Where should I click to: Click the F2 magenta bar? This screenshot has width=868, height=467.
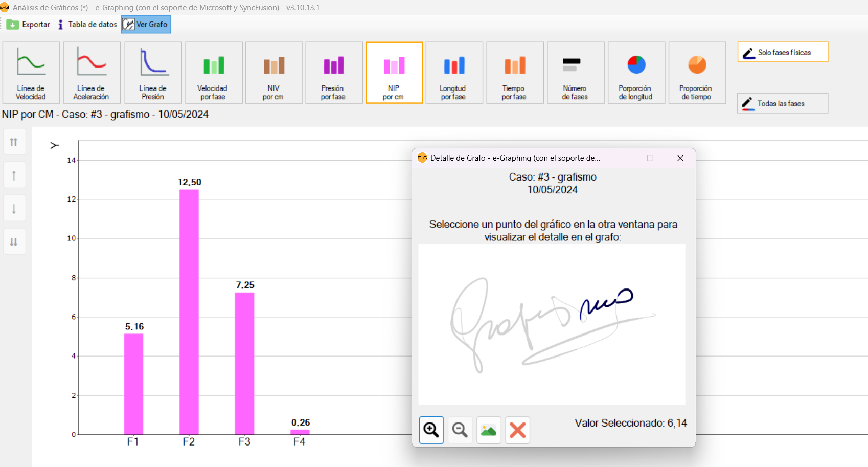189,312
